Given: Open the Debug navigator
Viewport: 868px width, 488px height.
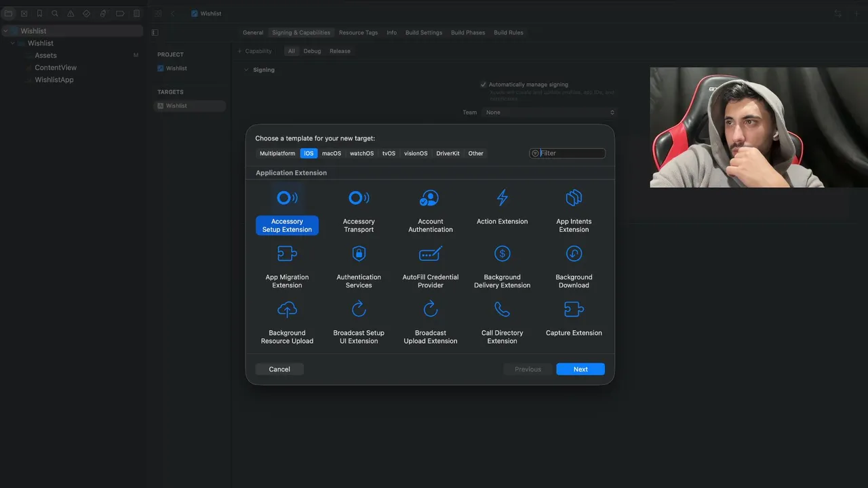Looking at the screenshot, I should click(103, 14).
